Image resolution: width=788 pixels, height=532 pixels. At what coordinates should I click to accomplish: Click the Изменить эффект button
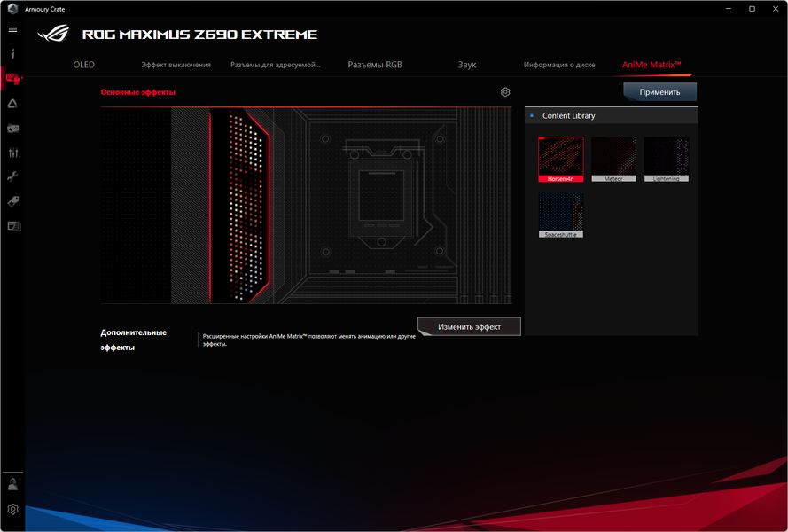click(x=470, y=327)
